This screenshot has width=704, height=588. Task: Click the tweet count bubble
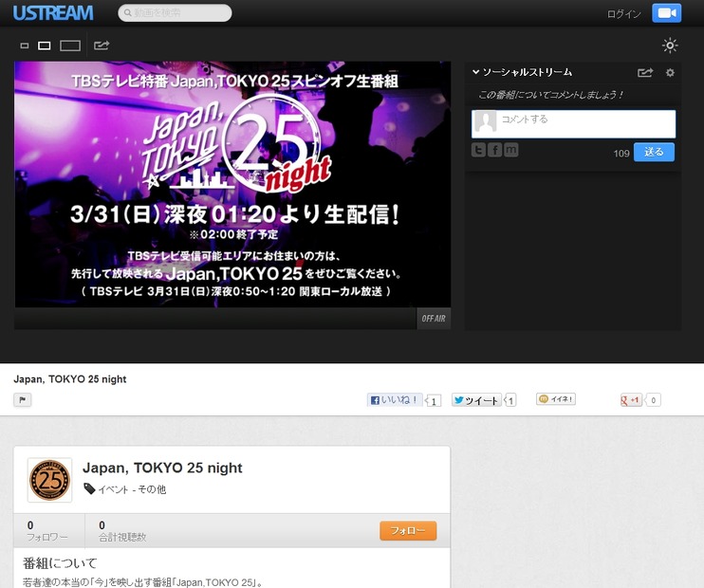point(510,400)
